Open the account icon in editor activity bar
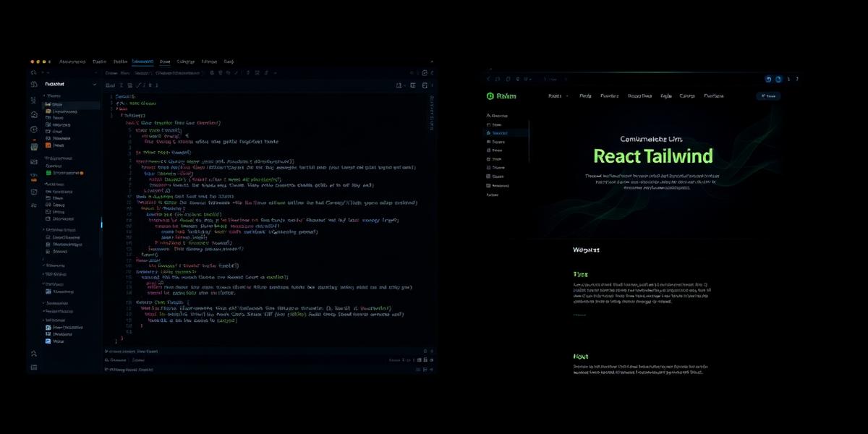This screenshot has height=434, width=868. (33, 353)
